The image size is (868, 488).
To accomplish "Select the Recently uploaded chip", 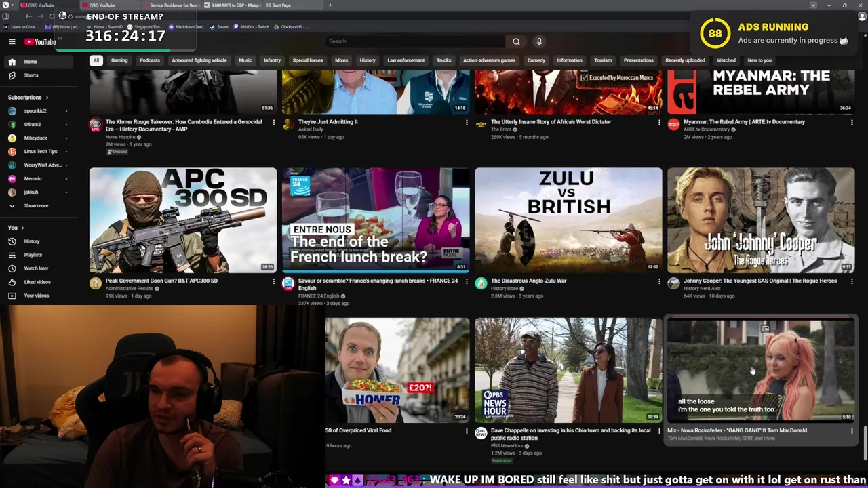I will click(685, 60).
